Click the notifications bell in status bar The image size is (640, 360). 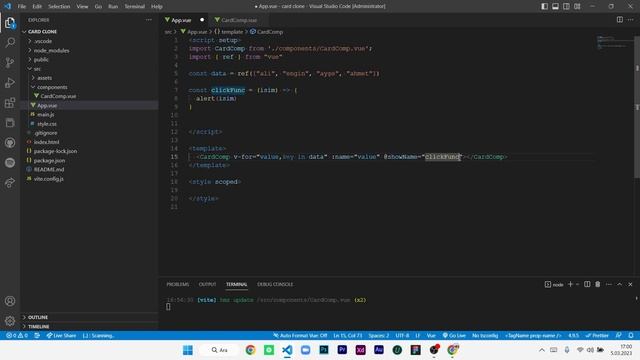[631, 335]
